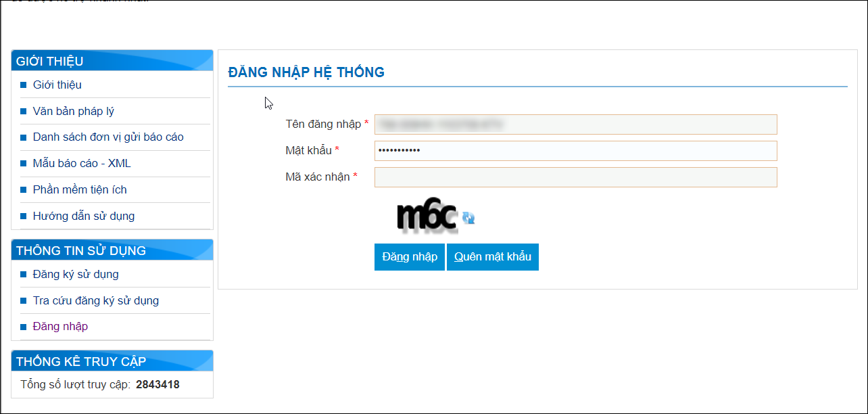Click the THỐNG KÊ TRUY CẬP header
This screenshot has width=868, height=414.
click(112, 361)
